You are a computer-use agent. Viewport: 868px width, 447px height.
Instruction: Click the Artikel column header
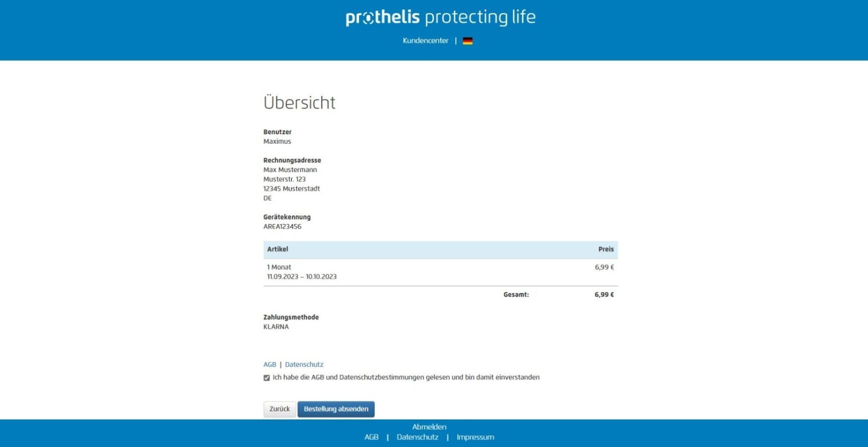click(277, 249)
